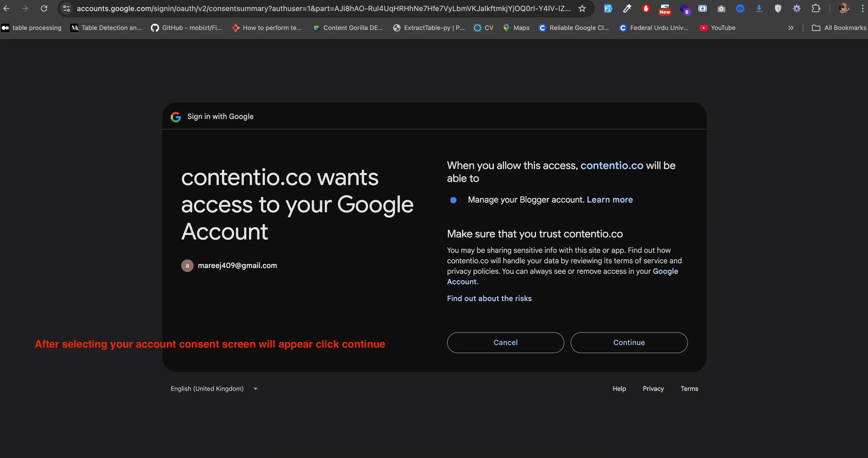The image size is (868, 458).
Task: Open Chrome's three-dot menu
Action: coord(862,8)
